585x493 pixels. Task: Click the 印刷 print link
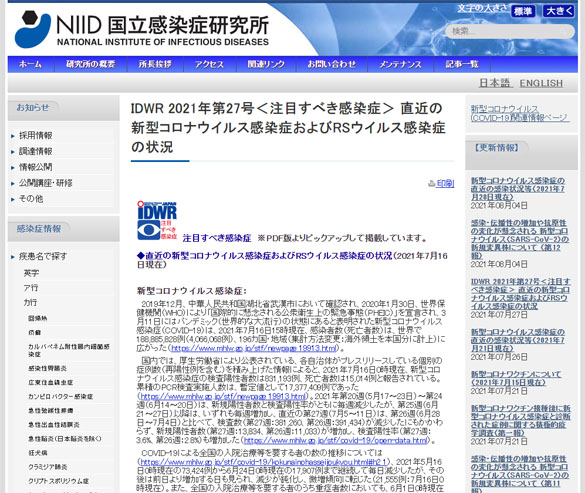pyautogui.click(x=445, y=183)
